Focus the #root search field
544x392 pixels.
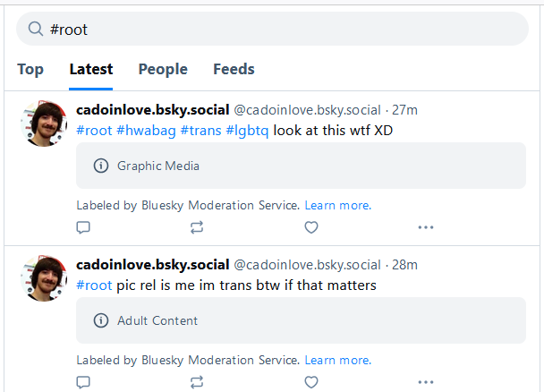(x=272, y=29)
